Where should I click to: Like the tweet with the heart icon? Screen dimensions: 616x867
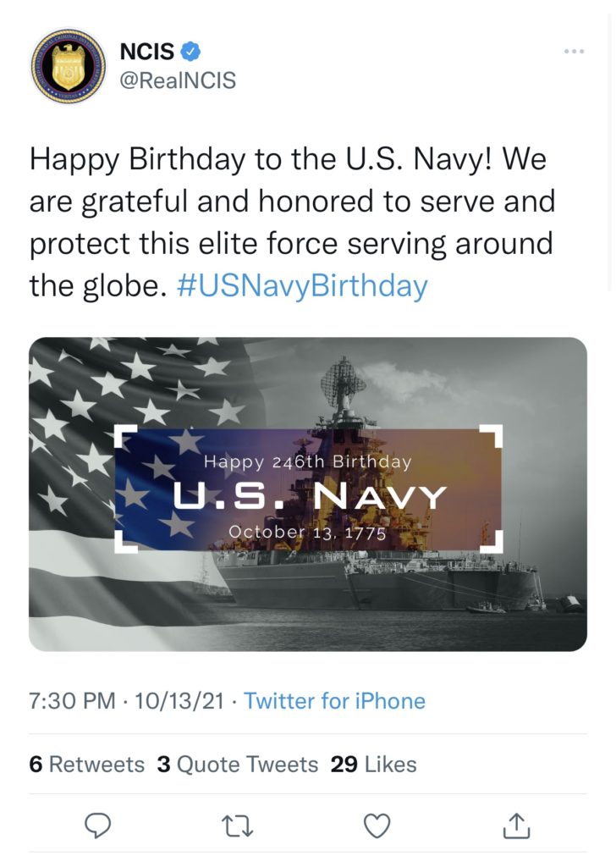(x=377, y=825)
